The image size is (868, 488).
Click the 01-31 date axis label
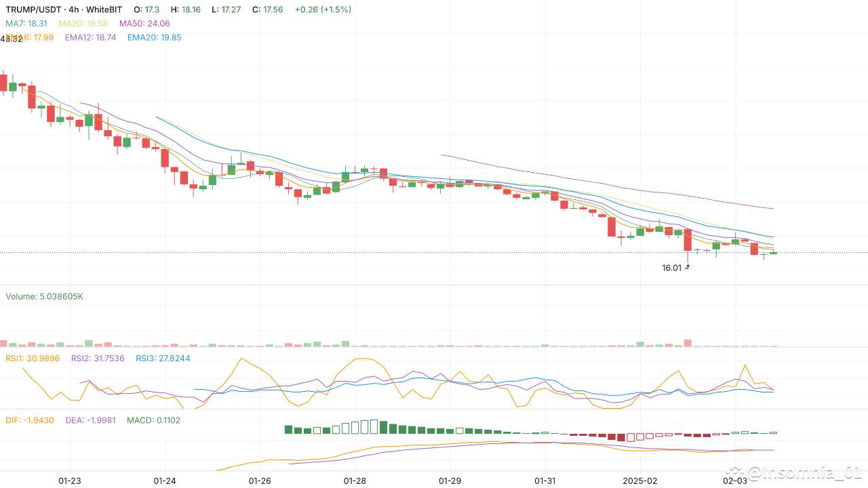[x=545, y=480]
